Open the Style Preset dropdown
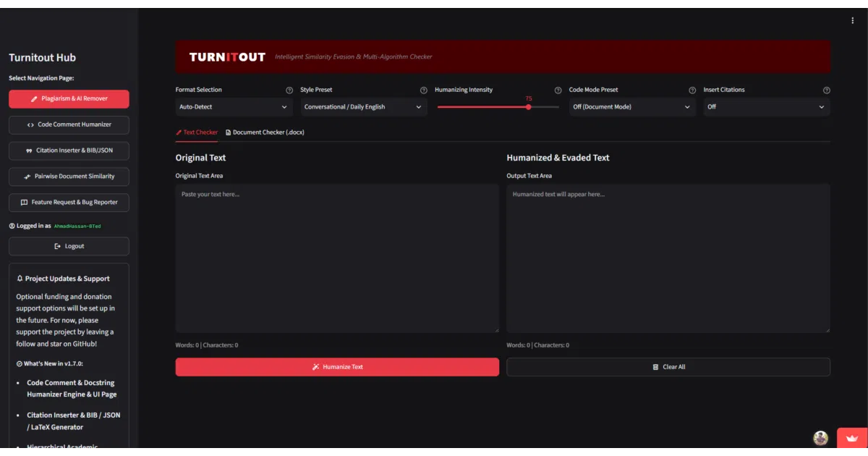The width and height of the screenshot is (868, 456). pyautogui.click(x=364, y=107)
